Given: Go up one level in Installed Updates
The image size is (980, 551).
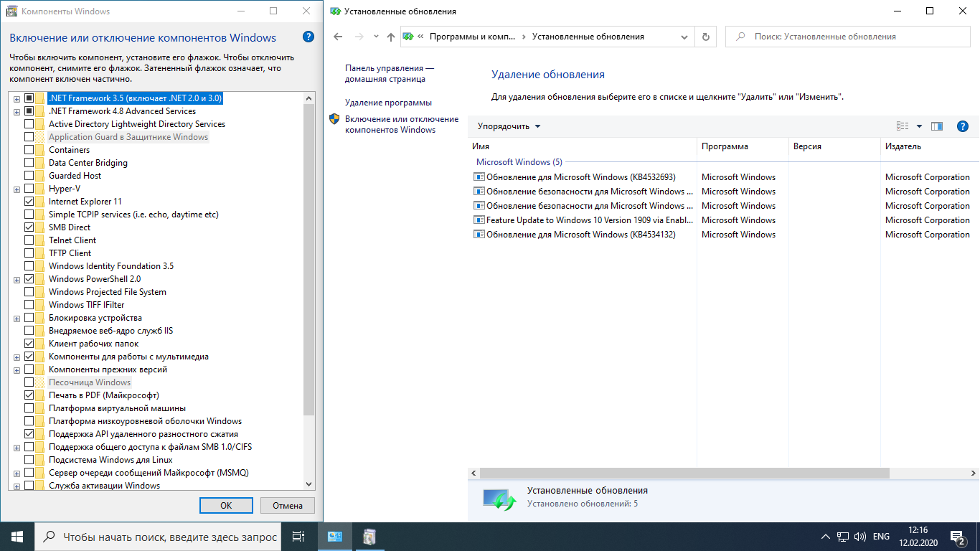Looking at the screenshot, I should click(x=390, y=37).
